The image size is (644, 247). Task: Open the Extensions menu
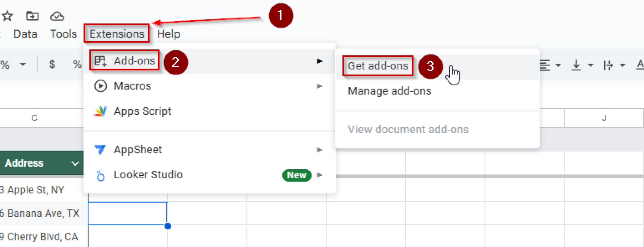click(x=117, y=34)
